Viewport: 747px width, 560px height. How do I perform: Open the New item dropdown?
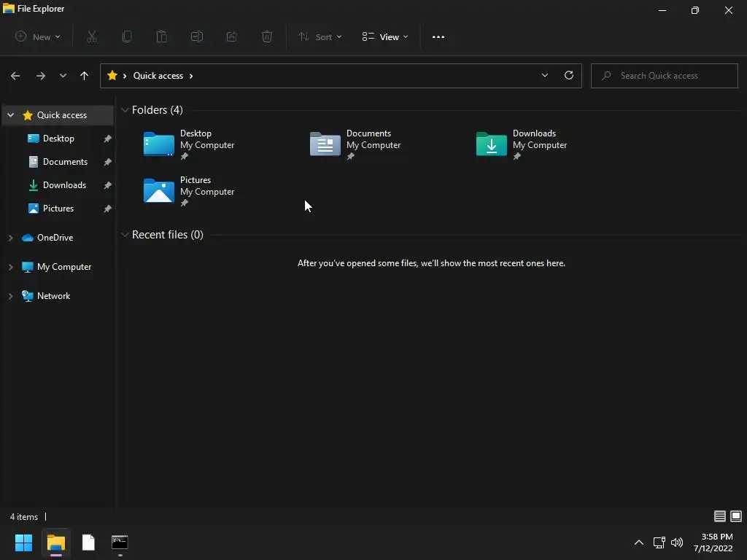[38, 36]
